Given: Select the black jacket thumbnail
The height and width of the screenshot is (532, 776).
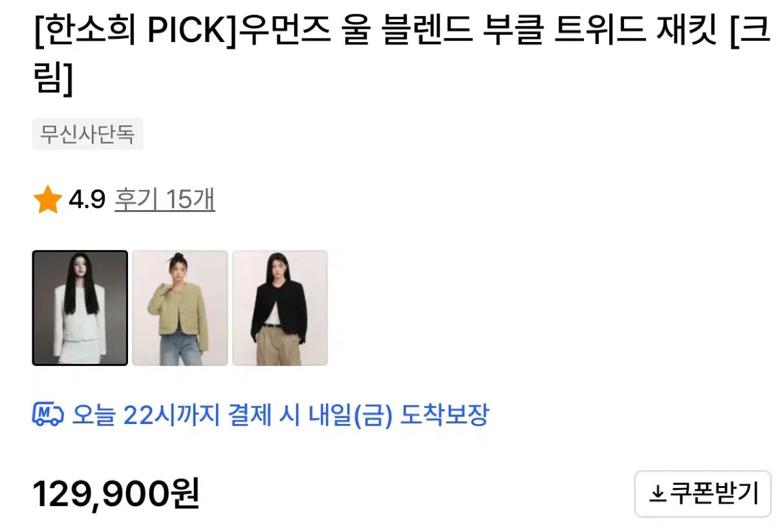Looking at the screenshot, I should 280,308.
